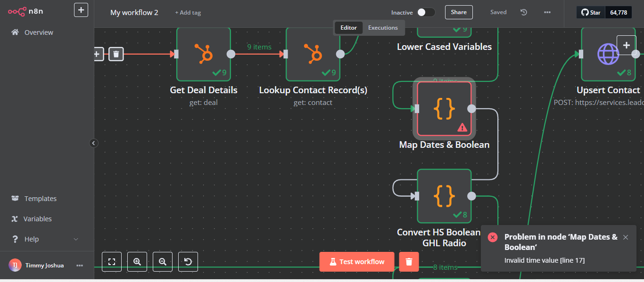Share the workflow

coord(458,12)
